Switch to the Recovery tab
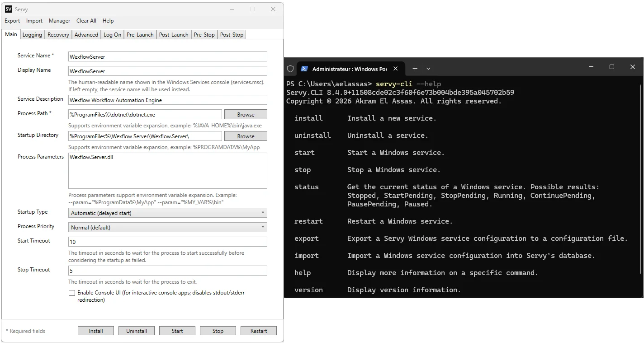 58,35
